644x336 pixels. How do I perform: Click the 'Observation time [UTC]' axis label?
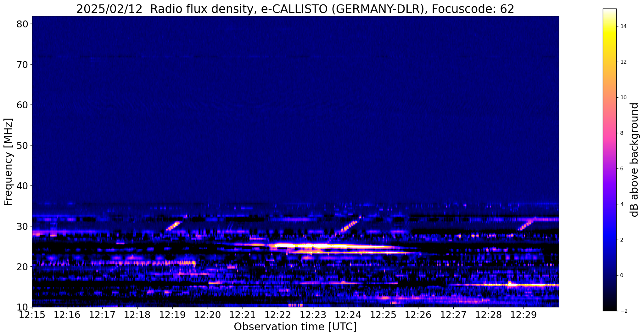pyautogui.click(x=295, y=327)
